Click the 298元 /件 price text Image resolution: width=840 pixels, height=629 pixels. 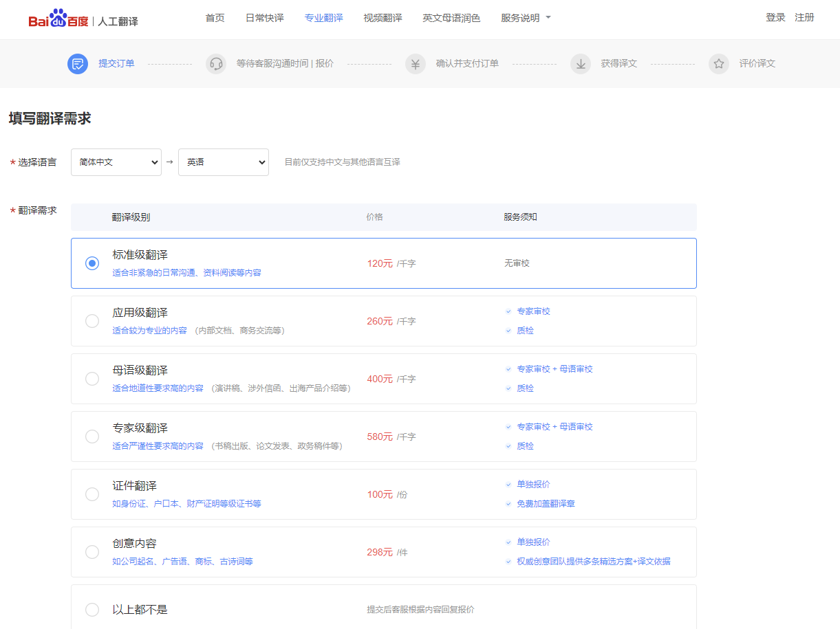pyautogui.click(x=387, y=552)
